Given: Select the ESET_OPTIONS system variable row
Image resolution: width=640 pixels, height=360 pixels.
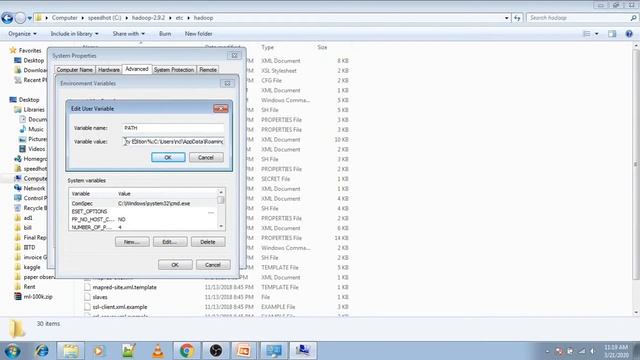Looking at the screenshot, I should pos(143,211).
